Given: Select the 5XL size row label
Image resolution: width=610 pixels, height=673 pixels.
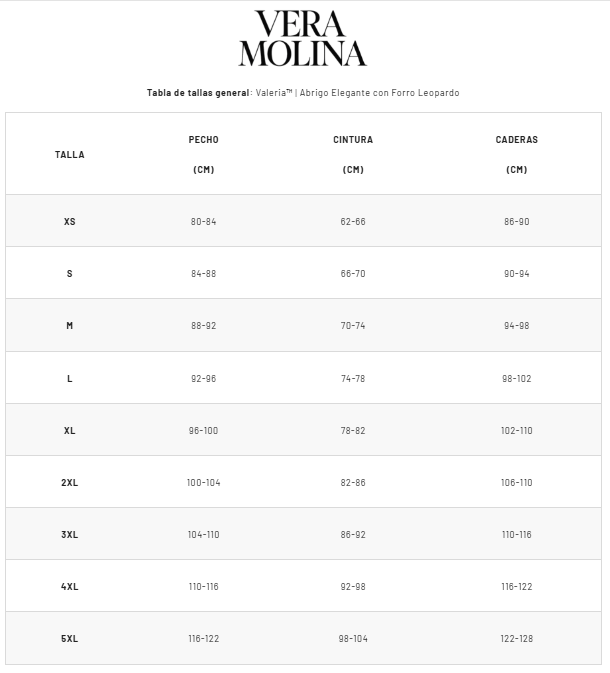Looking at the screenshot, I should click(x=70, y=638).
